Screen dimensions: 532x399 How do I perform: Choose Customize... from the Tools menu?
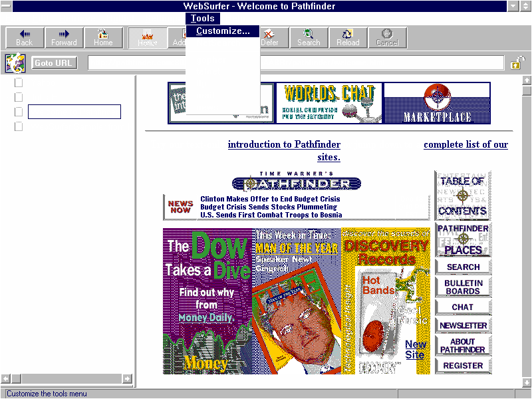pyautogui.click(x=223, y=31)
